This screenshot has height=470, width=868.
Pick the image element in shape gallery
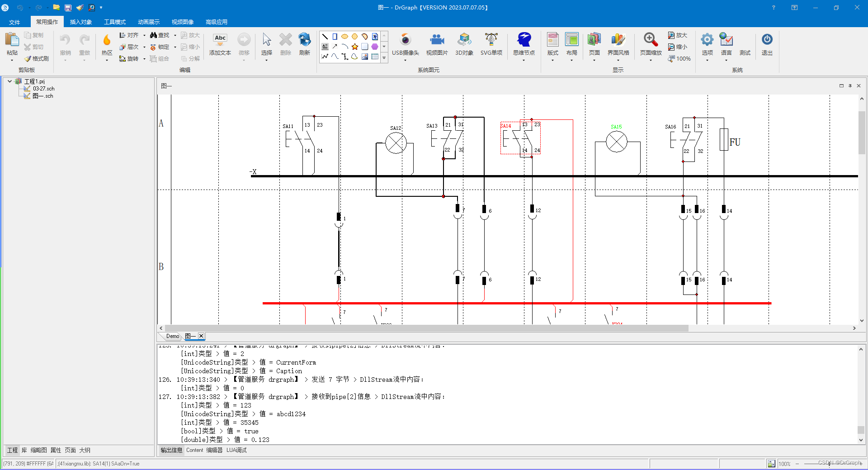(x=365, y=57)
